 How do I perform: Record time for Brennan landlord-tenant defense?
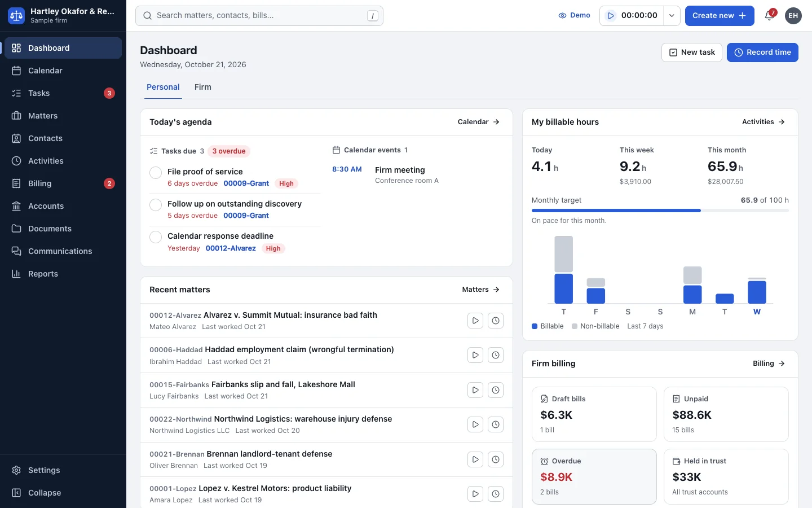[496, 459]
